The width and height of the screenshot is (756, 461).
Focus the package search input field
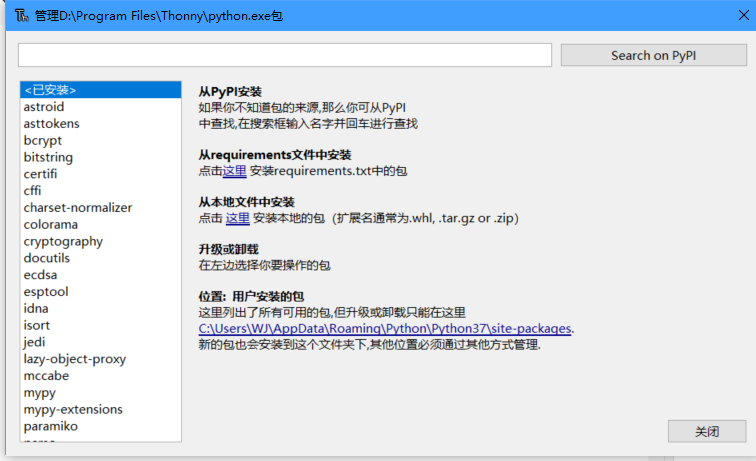tap(285, 55)
